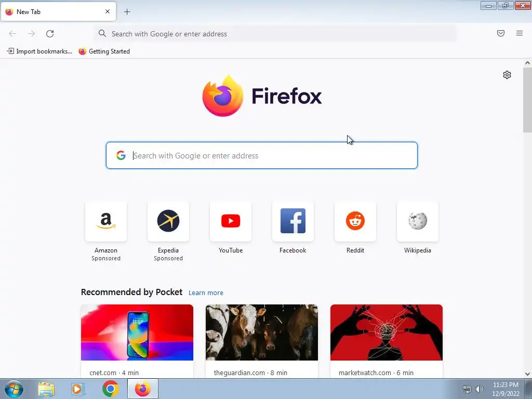532x399 pixels.
Task: Click the magnifier icon in address bar
Action: point(102,33)
